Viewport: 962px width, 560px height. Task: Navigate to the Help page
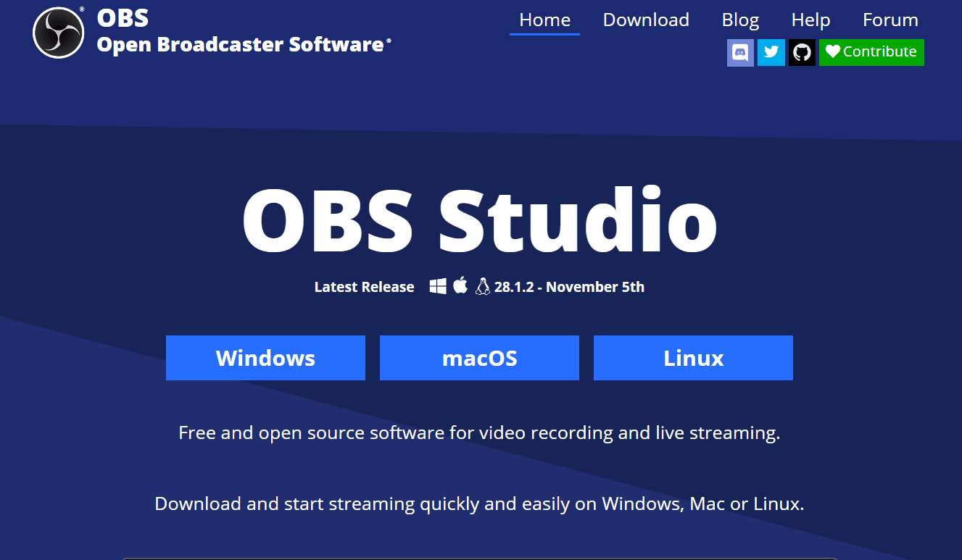pos(810,20)
